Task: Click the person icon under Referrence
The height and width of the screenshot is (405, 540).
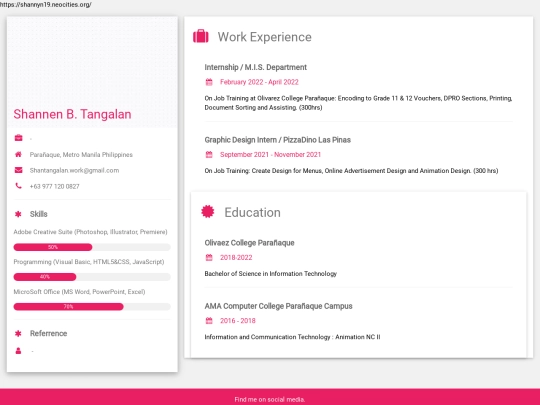Action: (x=18, y=351)
